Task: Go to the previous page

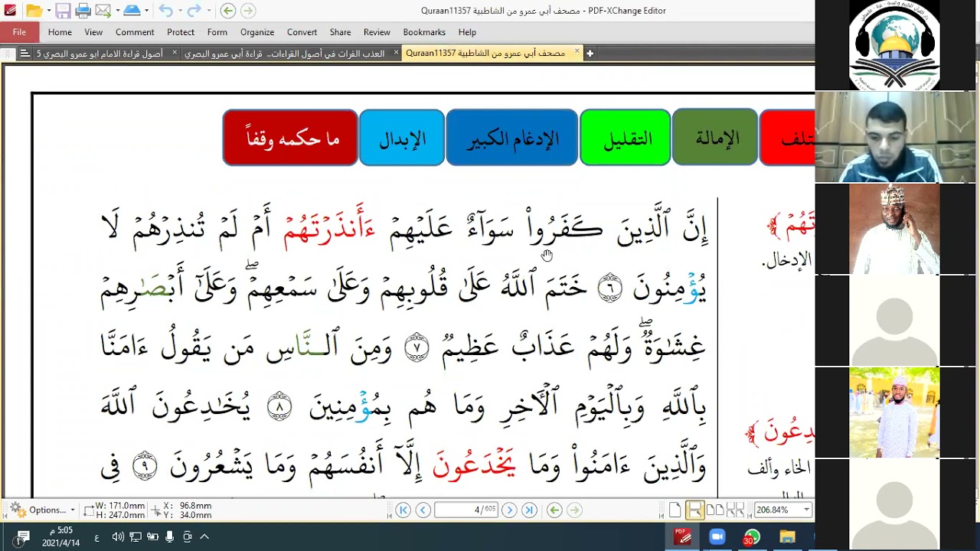Action: (x=423, y=510)
